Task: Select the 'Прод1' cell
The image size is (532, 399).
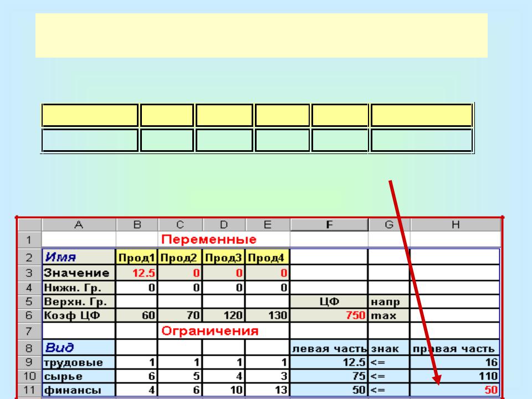Action: coord(137,257)
